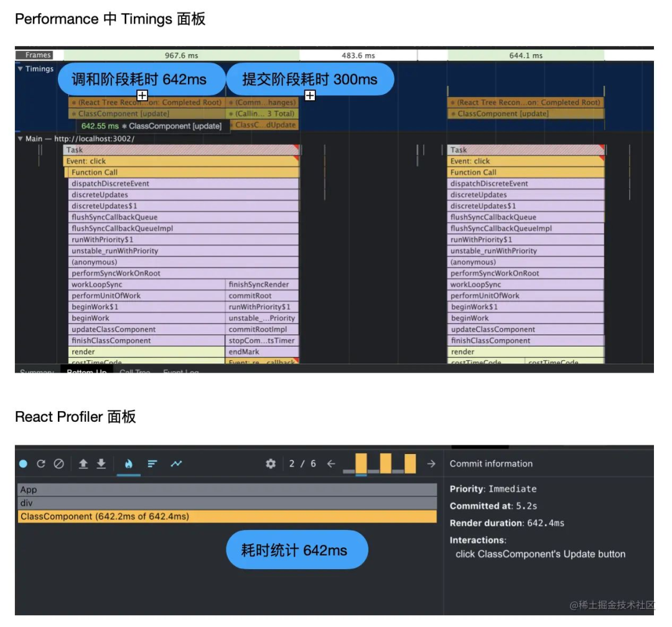
Task: Click the clear profiling data icon
Action: (x=58, y=463)
